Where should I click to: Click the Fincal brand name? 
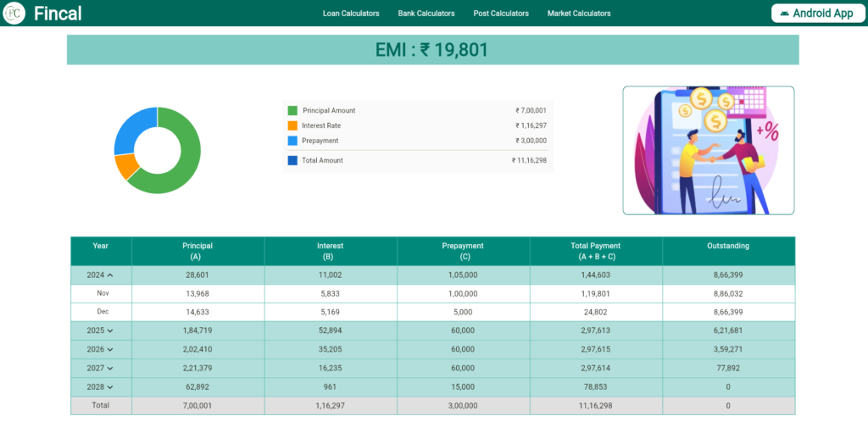(58, 14)
